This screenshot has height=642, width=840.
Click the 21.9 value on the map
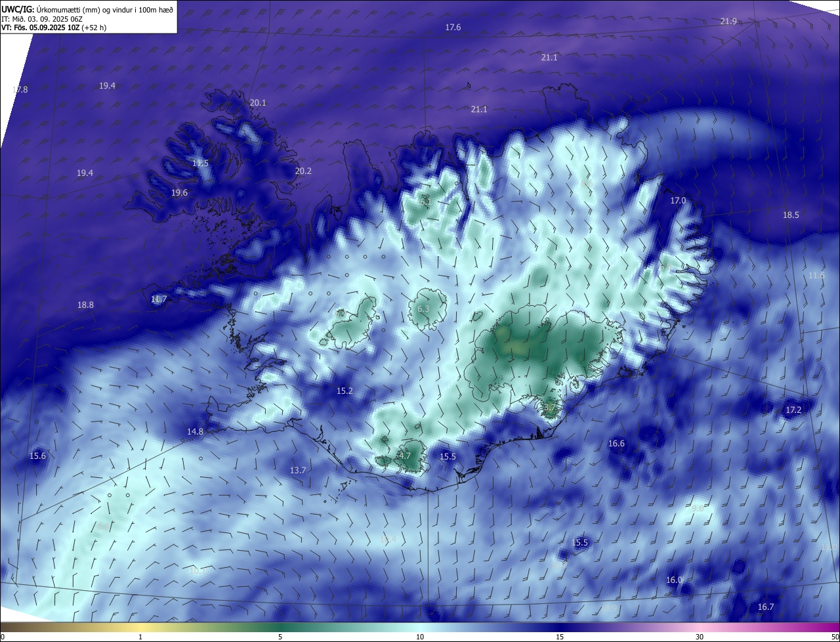pos(728,22)
